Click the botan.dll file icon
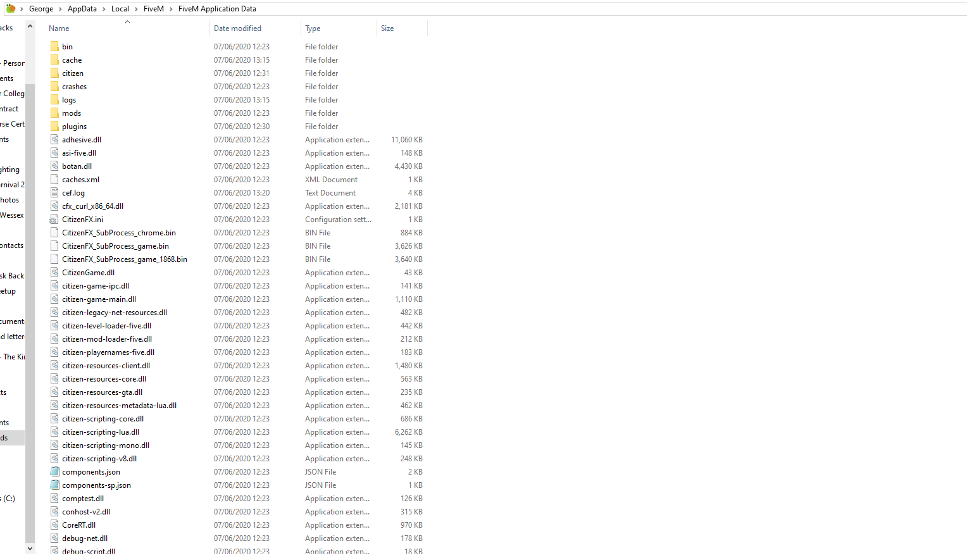 54,166
